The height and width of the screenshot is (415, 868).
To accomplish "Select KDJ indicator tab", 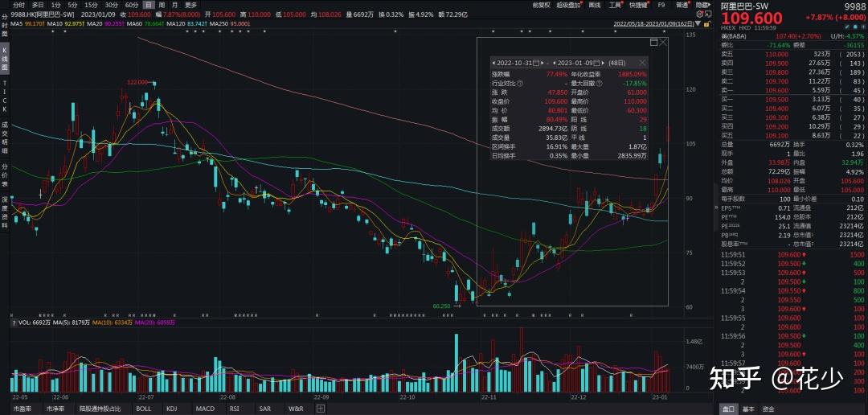I will (x=172, y=409).
